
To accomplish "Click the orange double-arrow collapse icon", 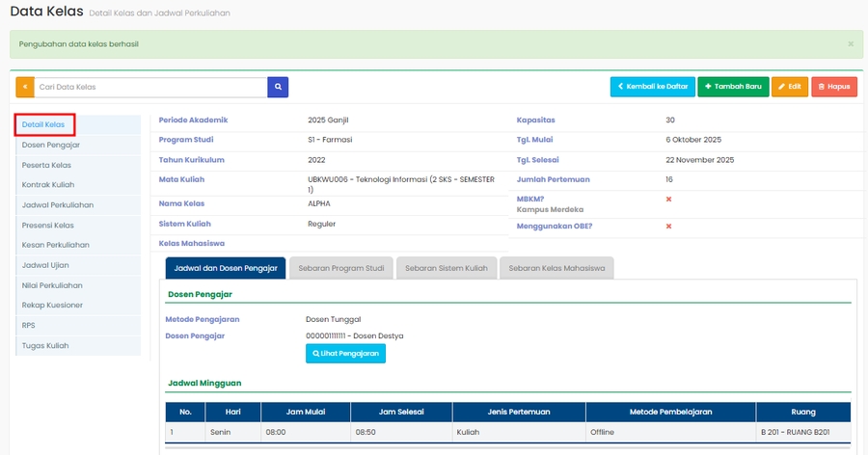I will [x=25, y=87].
